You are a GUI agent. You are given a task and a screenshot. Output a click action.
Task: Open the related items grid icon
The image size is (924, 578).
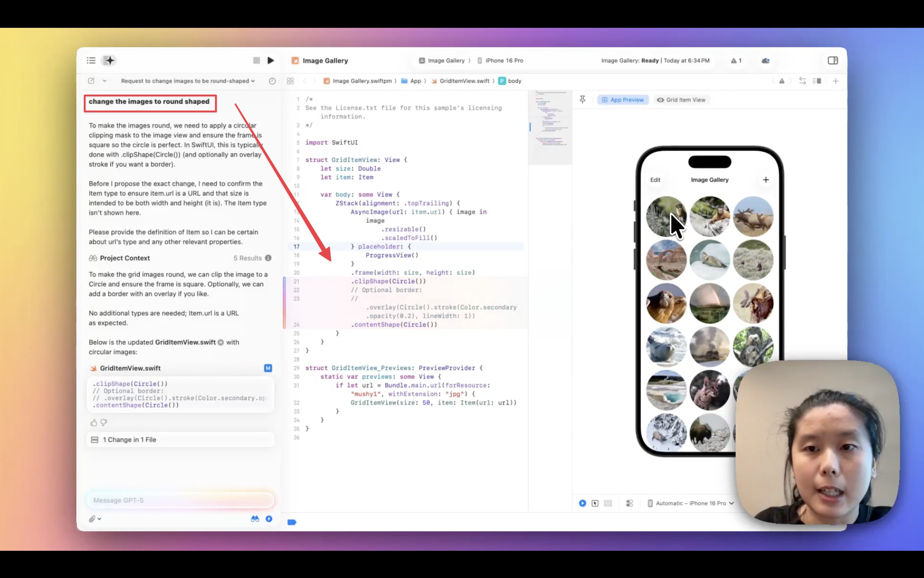point(290,81)
